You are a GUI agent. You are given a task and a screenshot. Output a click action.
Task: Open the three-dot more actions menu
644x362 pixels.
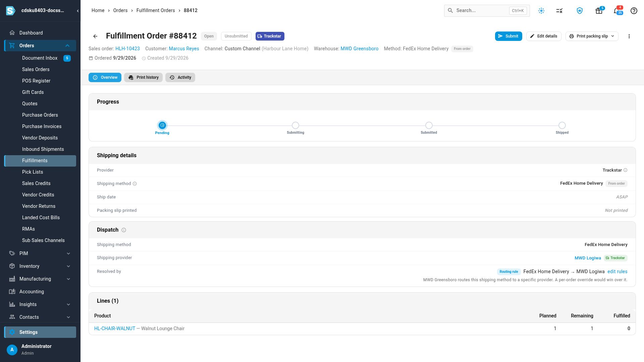(629, 36)
